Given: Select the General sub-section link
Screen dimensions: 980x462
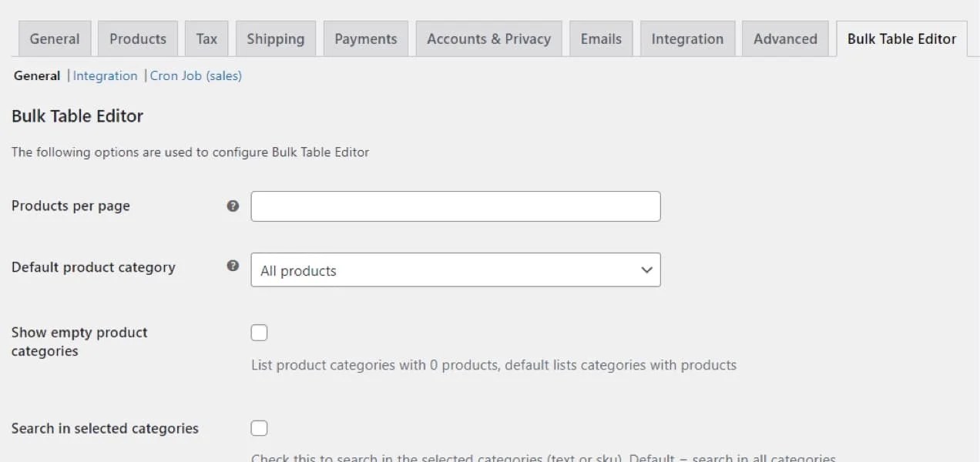Looking at the screenshot, I should click(x=37, y=75).
